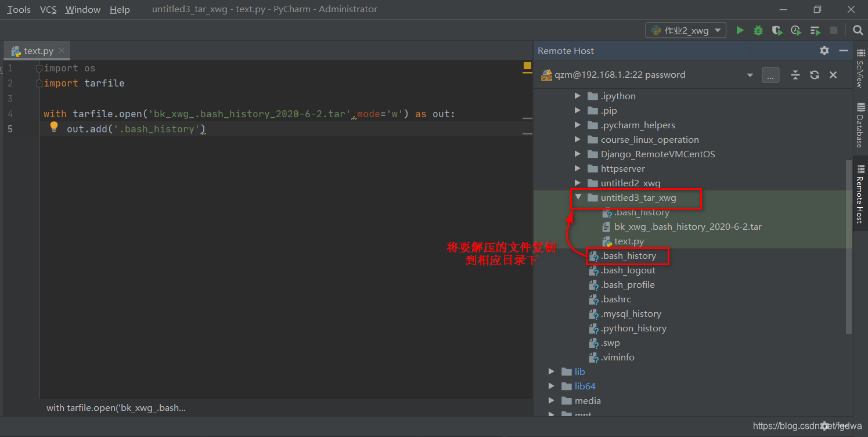Hide the Remote Host panel
Screen dimensions: 868x437
[x=844, y=50]
